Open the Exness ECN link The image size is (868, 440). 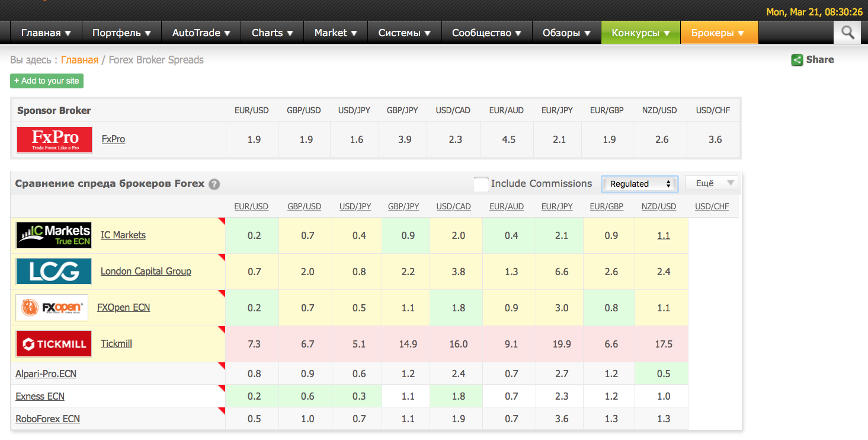tap(40, 396)
